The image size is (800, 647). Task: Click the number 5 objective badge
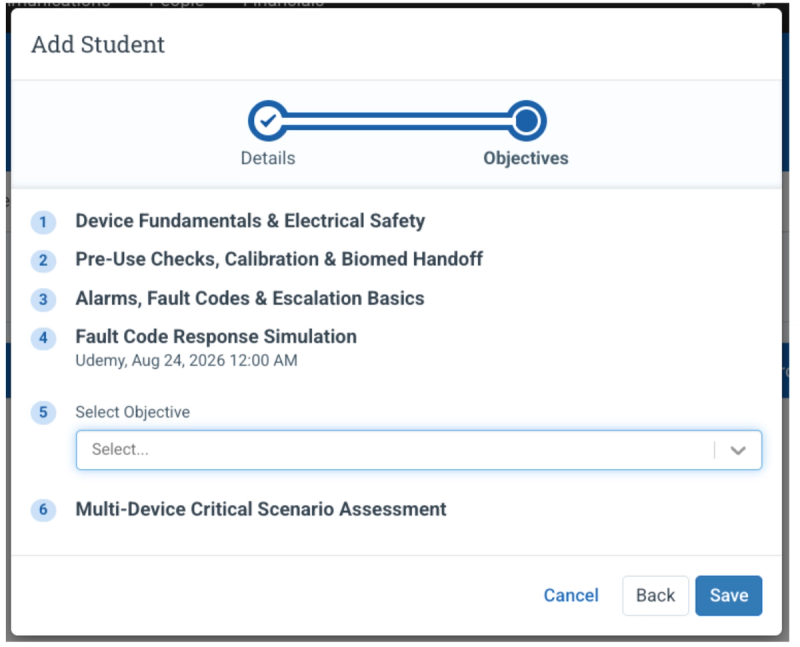tap(43, 412)
